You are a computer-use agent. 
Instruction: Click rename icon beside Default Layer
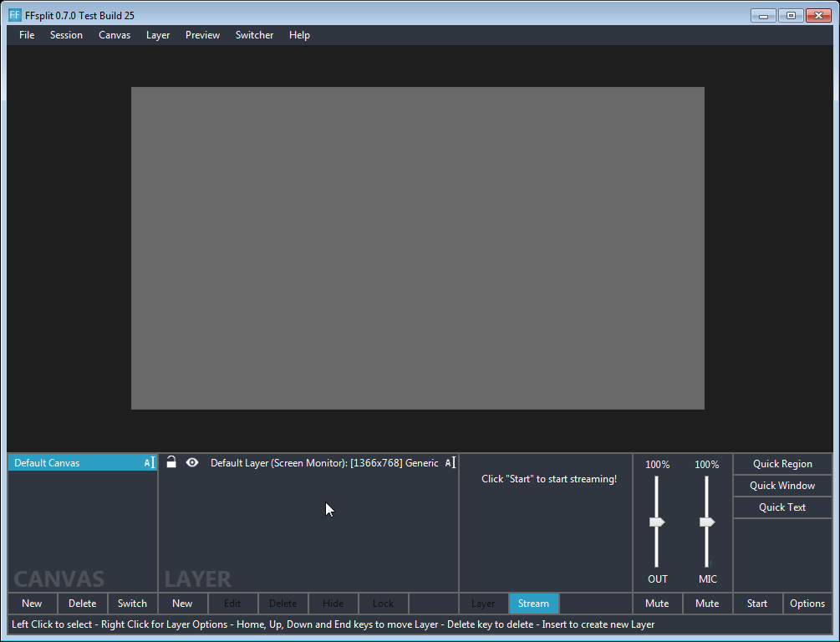coord(450,463)
